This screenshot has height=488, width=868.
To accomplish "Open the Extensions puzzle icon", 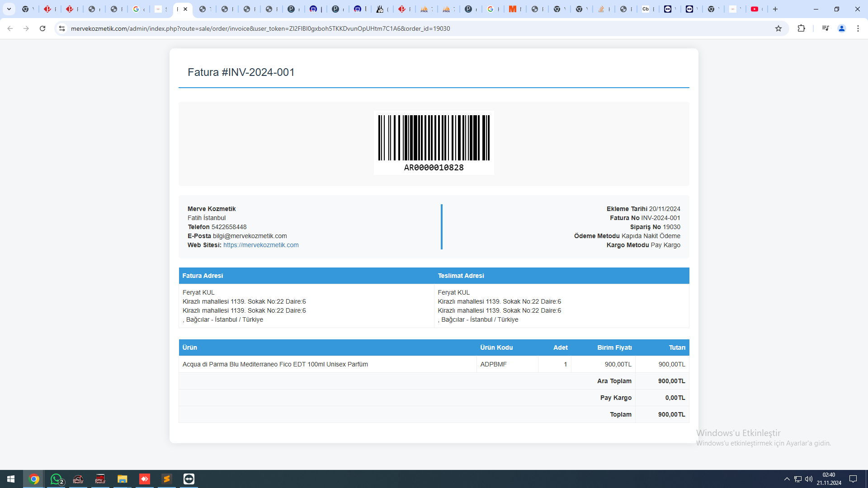I will click(x=801, y=28).
